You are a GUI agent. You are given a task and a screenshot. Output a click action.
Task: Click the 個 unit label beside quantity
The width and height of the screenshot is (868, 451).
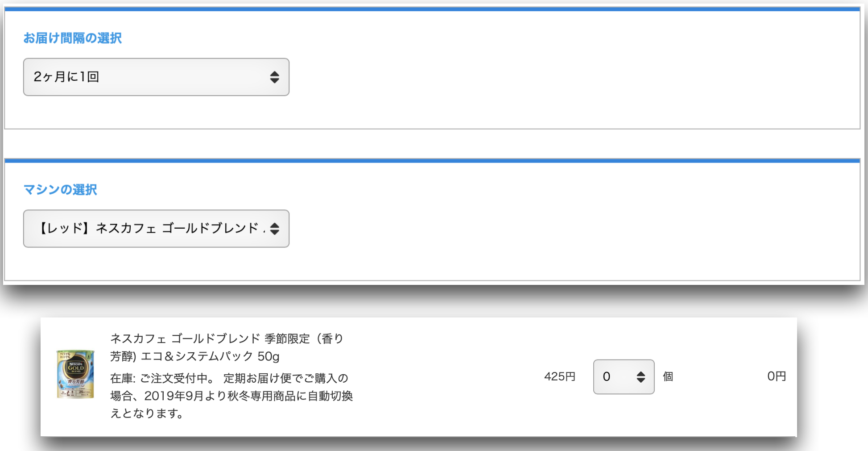tap(668, 377)
